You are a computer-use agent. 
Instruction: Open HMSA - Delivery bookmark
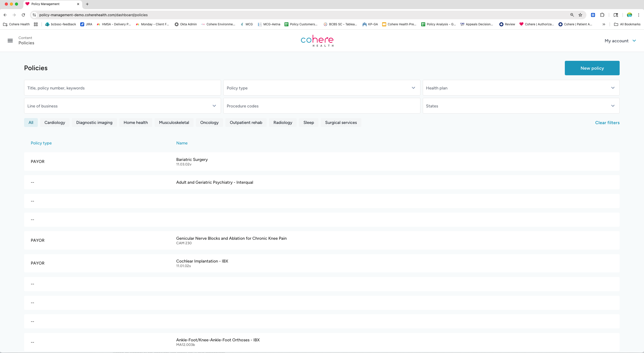114,24
